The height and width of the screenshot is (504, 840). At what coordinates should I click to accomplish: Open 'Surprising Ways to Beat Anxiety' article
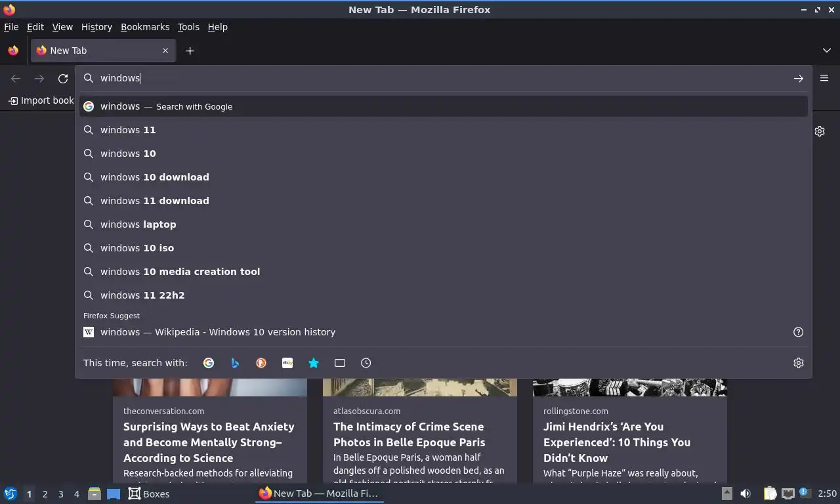click(x=209, y=442)
